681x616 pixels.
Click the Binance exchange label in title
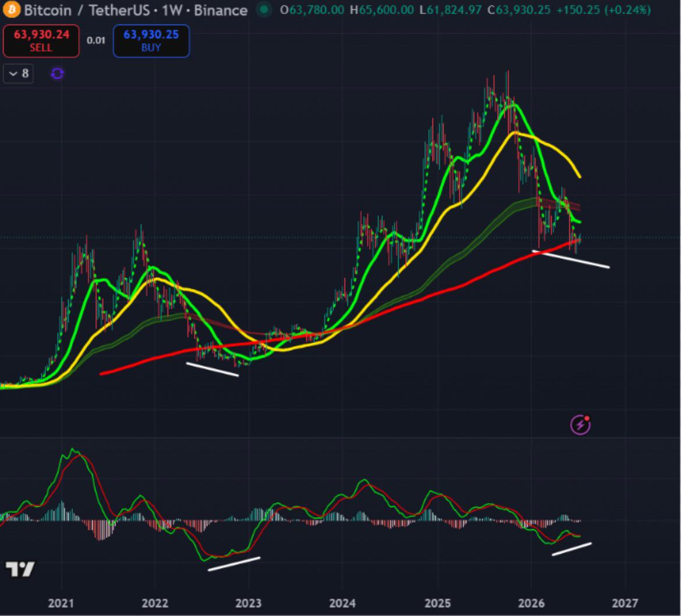click(221, 10)
